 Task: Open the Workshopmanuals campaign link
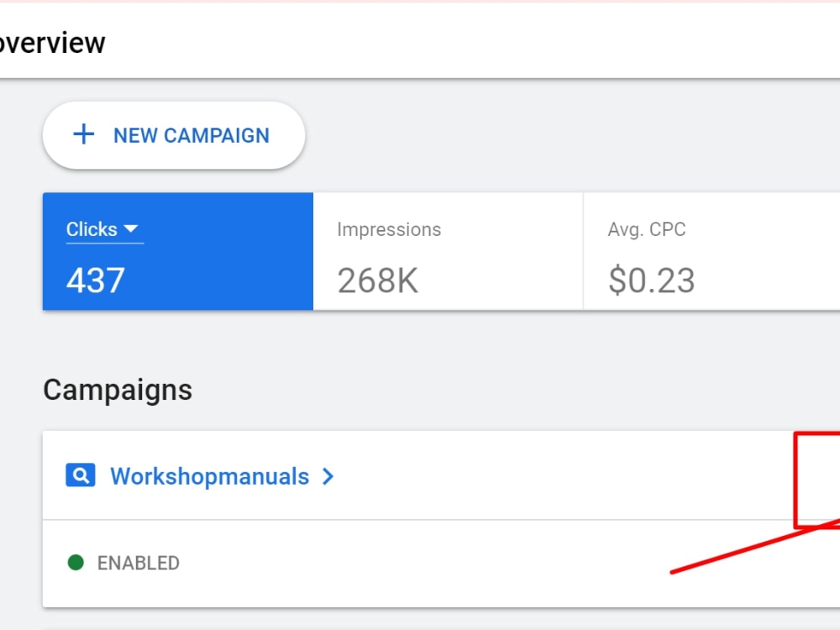pos(209,476)
